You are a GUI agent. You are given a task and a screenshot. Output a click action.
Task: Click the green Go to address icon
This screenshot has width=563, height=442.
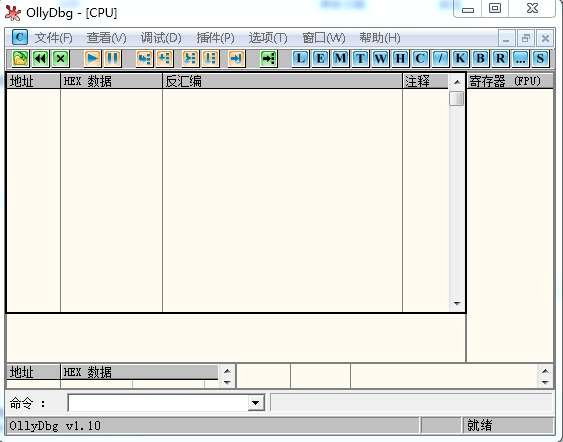point(269,59)
